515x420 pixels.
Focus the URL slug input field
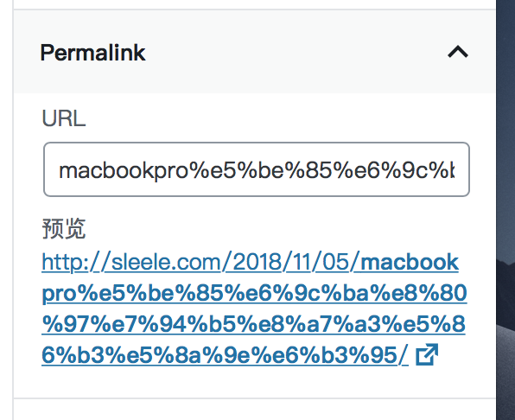(x=257, y=169)
